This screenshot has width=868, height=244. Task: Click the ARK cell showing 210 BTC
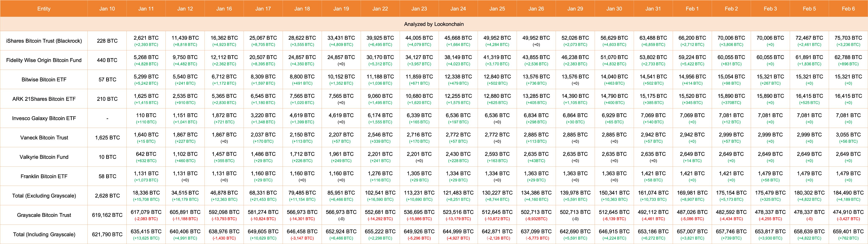107,99
